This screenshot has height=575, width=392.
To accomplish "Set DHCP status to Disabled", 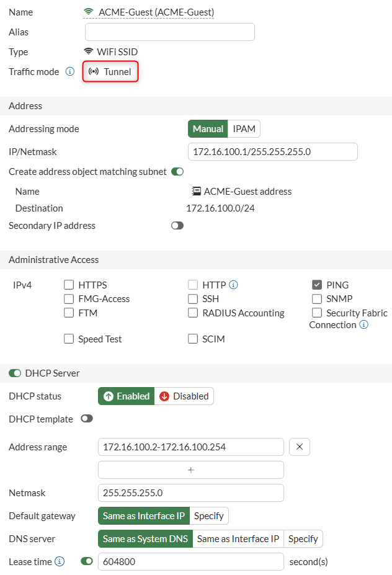I will pyautogui.click(x=184, y=396).
